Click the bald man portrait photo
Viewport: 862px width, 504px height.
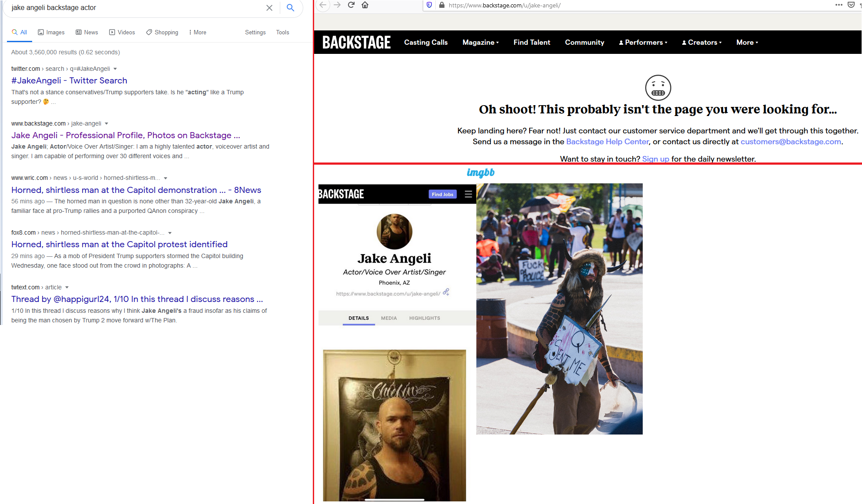pyautogui.click(x=395, y=425)
